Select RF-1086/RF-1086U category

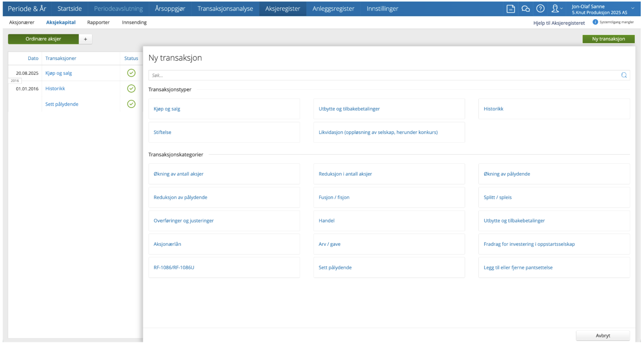(224, 268)
